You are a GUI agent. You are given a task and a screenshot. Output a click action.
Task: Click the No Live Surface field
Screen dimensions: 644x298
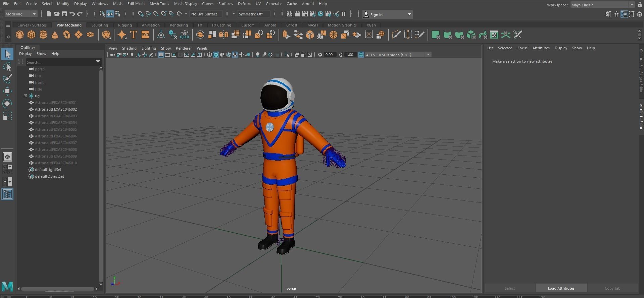(206, 14)
